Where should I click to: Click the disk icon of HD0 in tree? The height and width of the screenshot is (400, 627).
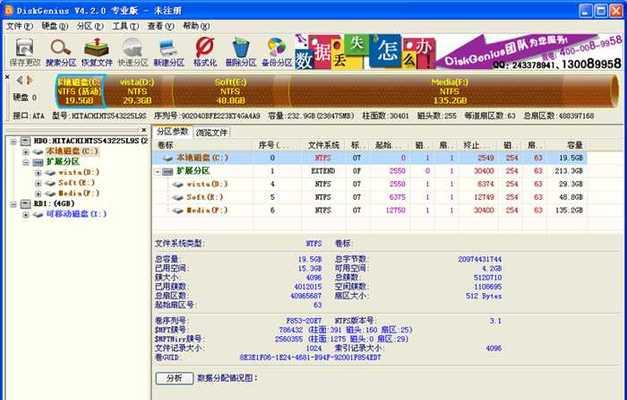[x=26, y=141]
